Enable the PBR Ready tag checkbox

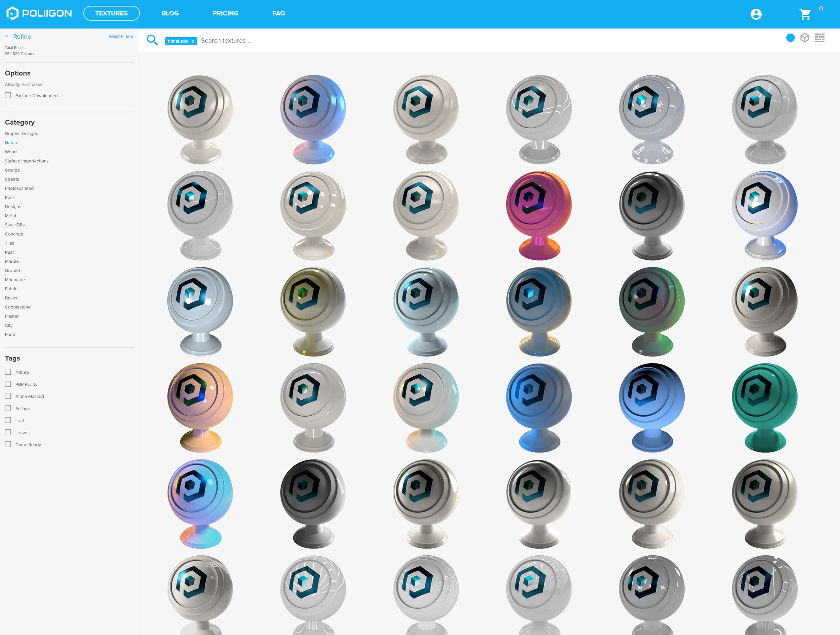(8, 384)
